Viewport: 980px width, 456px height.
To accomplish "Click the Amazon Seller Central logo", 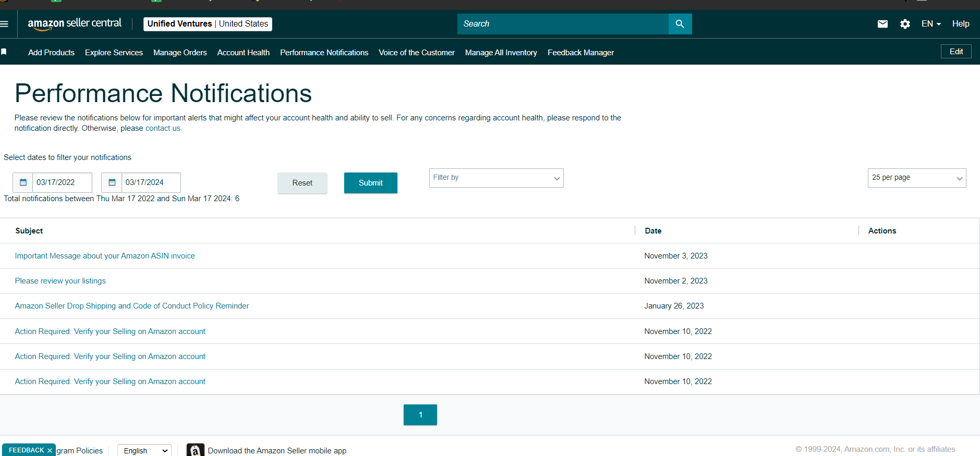I will (75, 24).
